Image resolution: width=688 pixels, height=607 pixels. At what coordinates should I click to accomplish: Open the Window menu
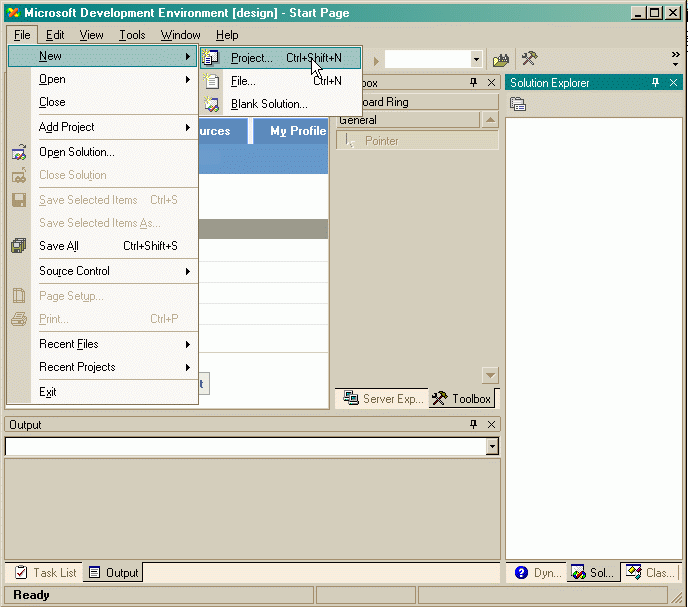(180, 35)
